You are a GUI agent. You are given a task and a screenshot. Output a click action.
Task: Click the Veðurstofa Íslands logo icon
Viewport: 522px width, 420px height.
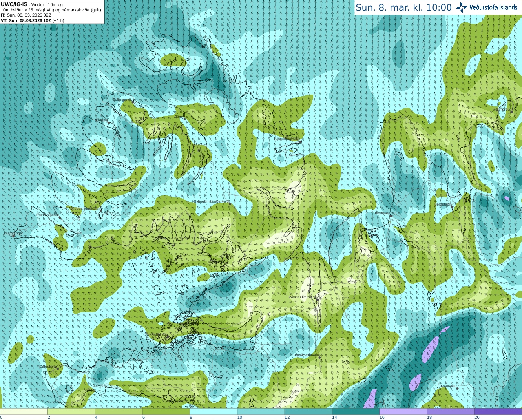pos(462,7)
